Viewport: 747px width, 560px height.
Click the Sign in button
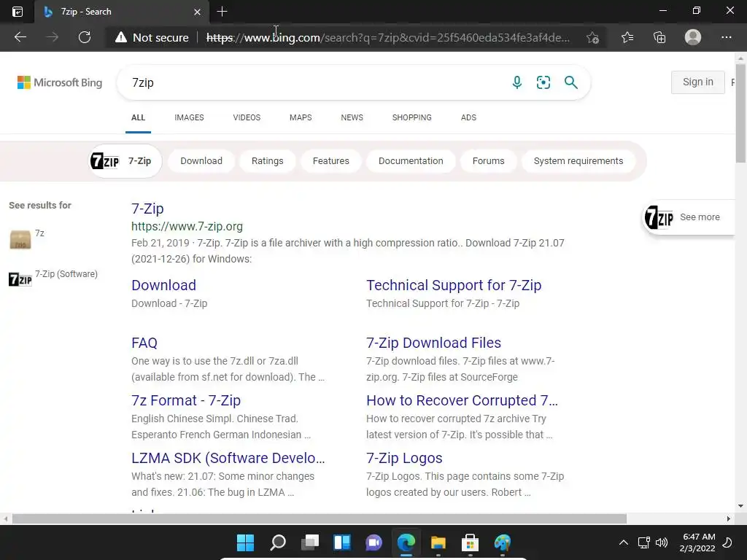[698, 82]
